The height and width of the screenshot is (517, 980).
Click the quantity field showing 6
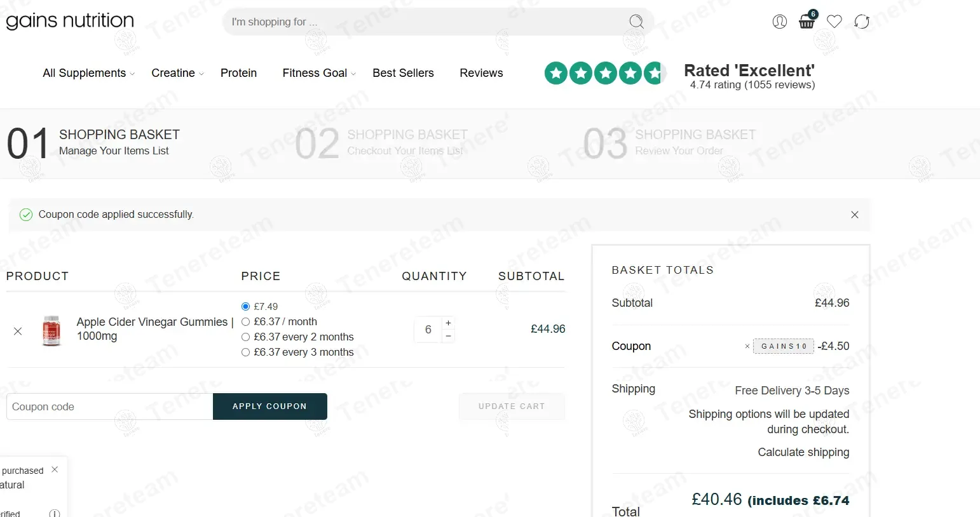point(428,330)
